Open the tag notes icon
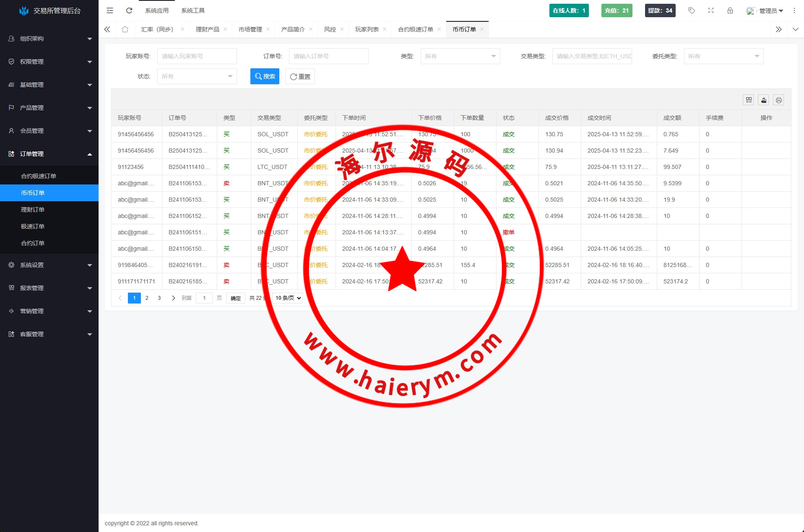The width and height of the screenshot is (804, 532). coord(692,10)
